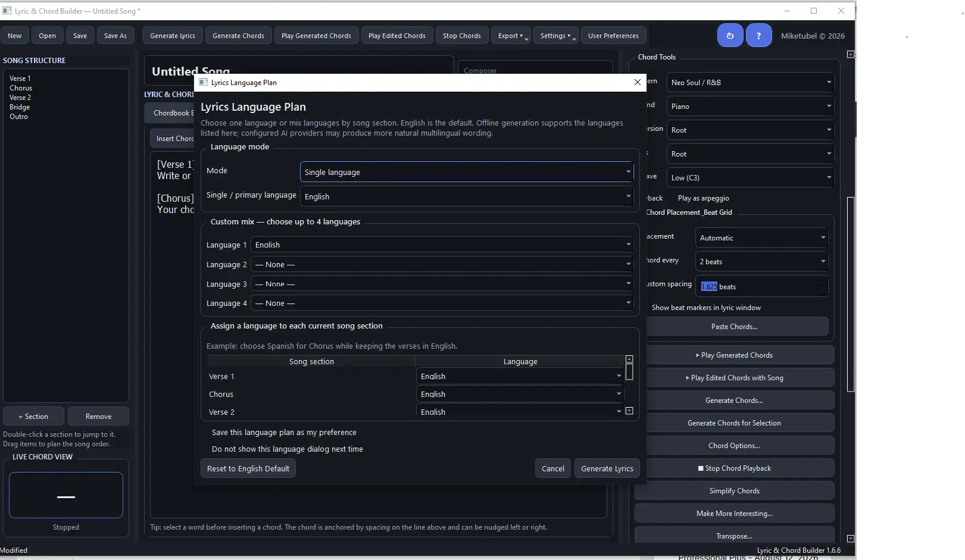The height and width of the screenshot is (560, 965).
Task: Toggle 'Save this language plan as my preference'
Action: point(284,432)
